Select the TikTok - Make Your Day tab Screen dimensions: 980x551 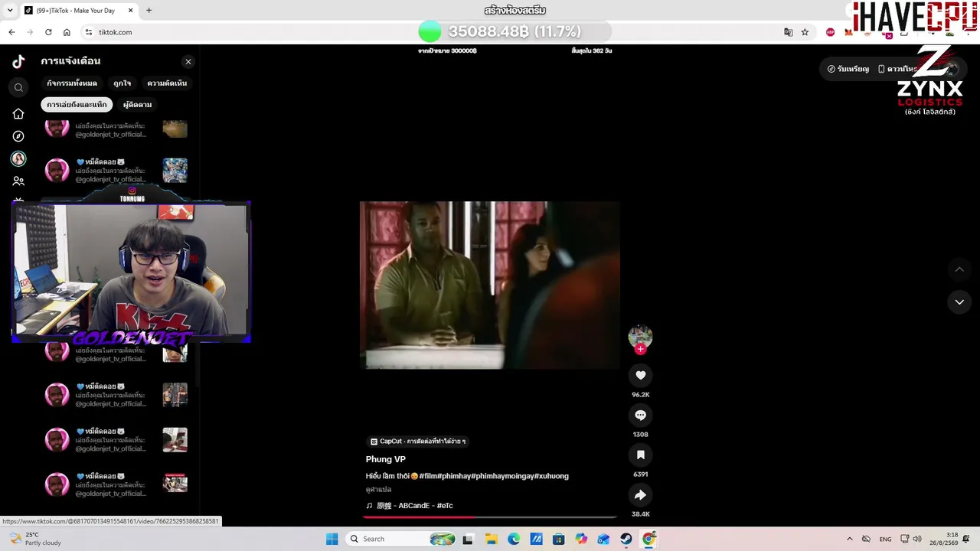coord(79,11)
